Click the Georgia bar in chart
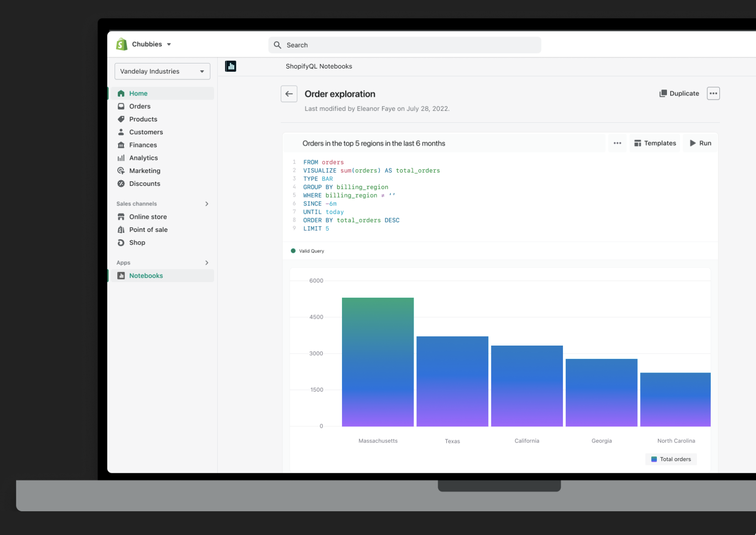 coord(601,393)
